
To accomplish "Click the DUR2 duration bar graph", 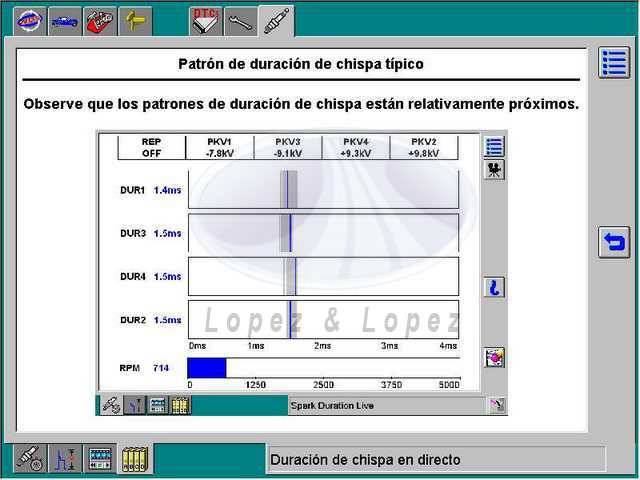I will [323, 320].
